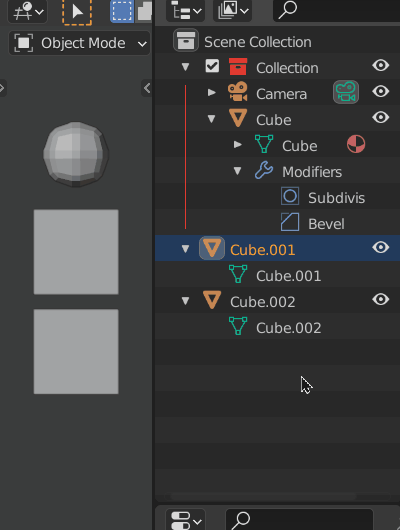Click the Scene Collection archive icon
Screen dimensions: 400x530
(186, 40)
